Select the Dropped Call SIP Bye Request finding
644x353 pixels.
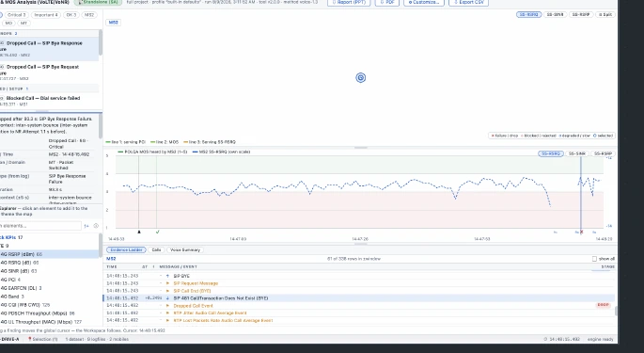(x=49, y=72)
